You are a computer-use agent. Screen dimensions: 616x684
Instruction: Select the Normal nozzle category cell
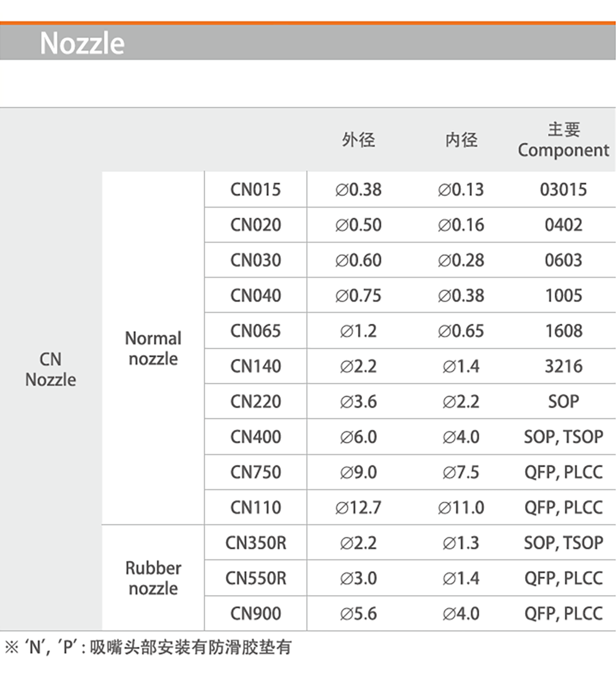click(153, 348)
